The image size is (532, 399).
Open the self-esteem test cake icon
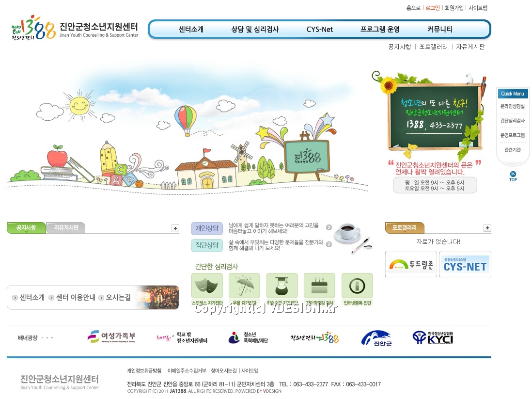tap(319, 286)
